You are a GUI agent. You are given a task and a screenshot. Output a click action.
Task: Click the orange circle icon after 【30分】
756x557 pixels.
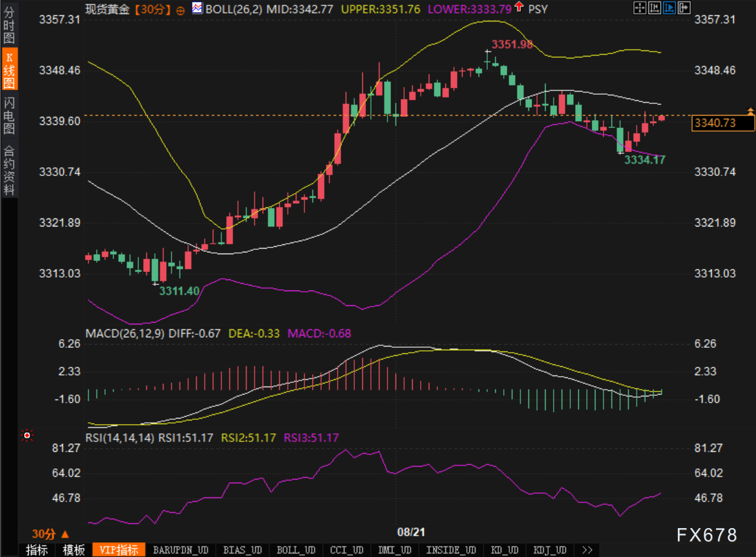pos(180,10)
